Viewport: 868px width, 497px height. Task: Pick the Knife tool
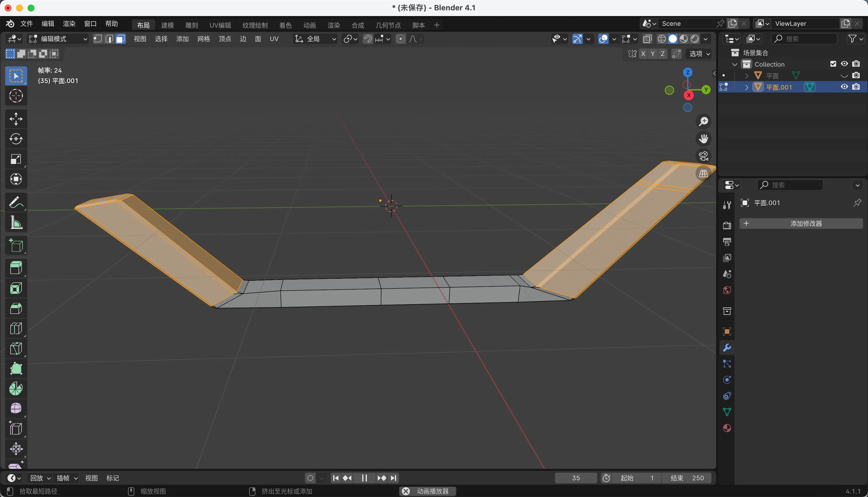pyautogui.click(x=16, y=348)
